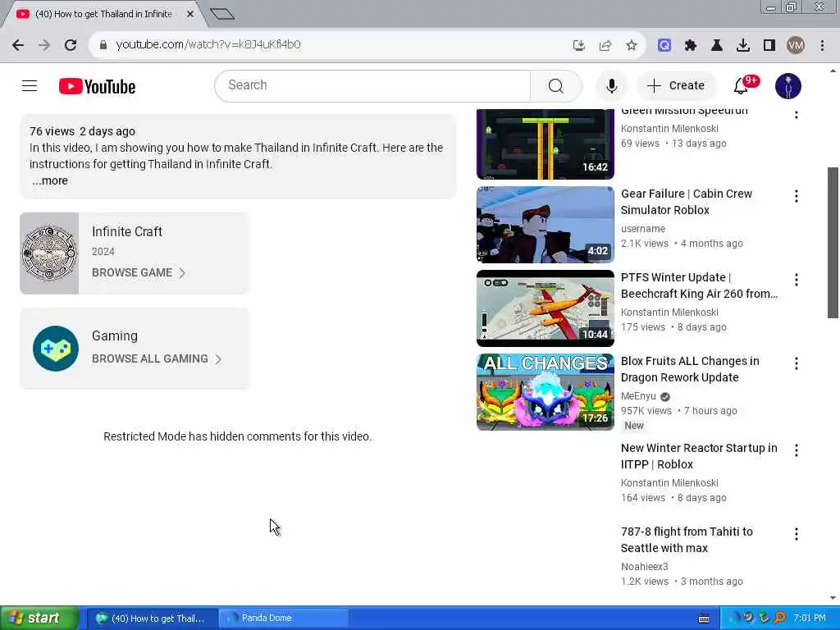Open the Windows start button
Image resolution: width=840 pixels, height=630 pixels.
click(39, 619)
